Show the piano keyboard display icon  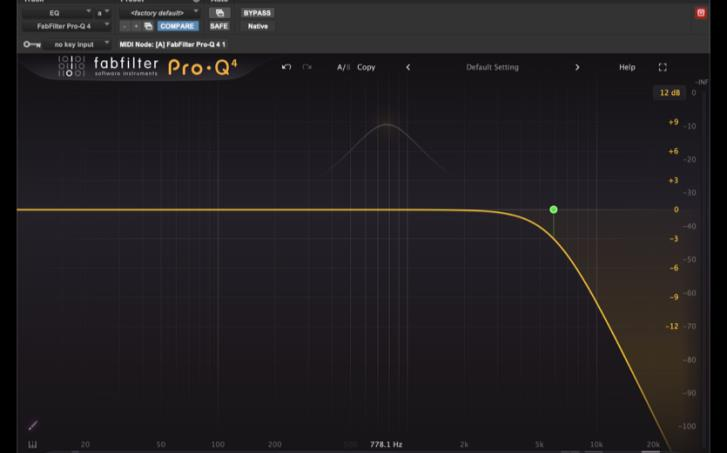32,445
